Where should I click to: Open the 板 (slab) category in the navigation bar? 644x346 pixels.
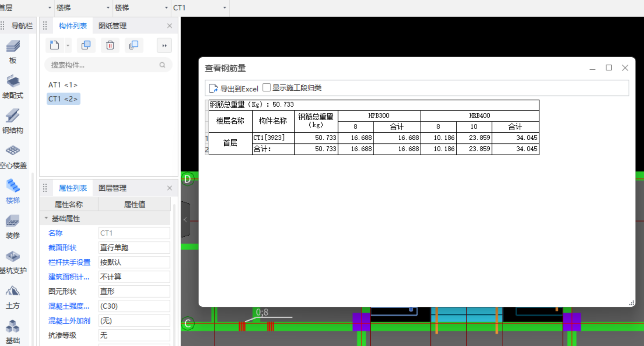tap(13, 52)
